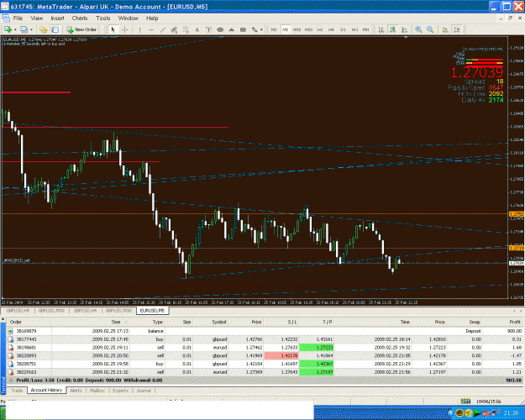Select the Text Label tool
The width and height of the screenshot is (525, 420).
pyautogui.click(x=208, y=29)
